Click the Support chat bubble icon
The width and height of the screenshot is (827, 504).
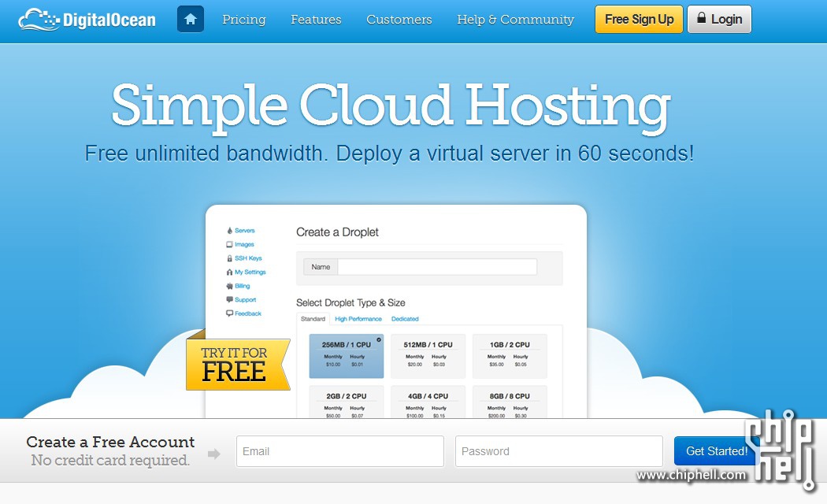[229, 299]
